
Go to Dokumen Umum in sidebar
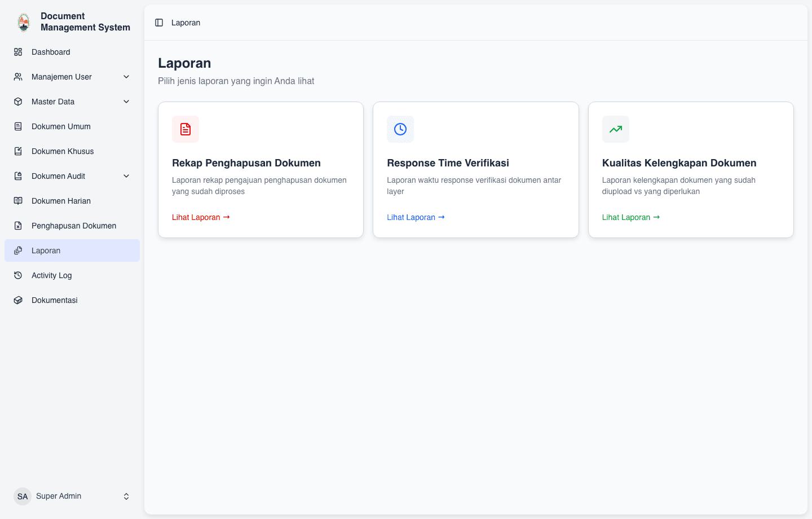72,126
